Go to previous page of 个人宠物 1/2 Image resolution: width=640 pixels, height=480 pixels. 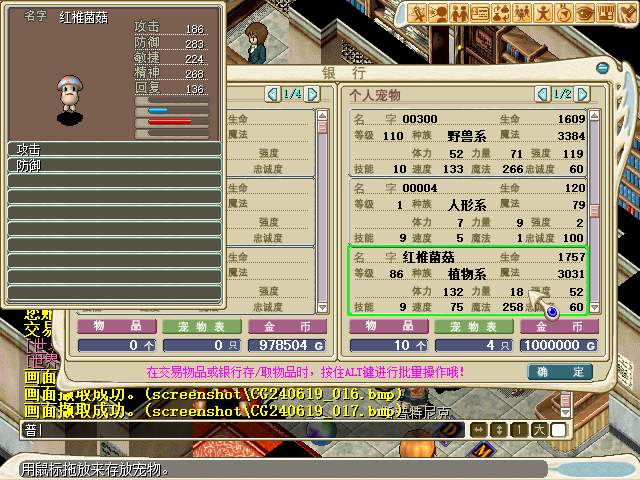(x=542, y=94)
